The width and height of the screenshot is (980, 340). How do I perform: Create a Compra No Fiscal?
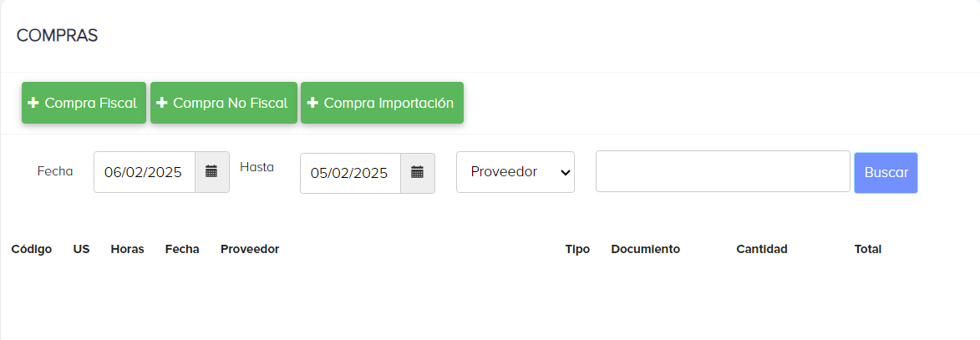(x=224, y=103)
